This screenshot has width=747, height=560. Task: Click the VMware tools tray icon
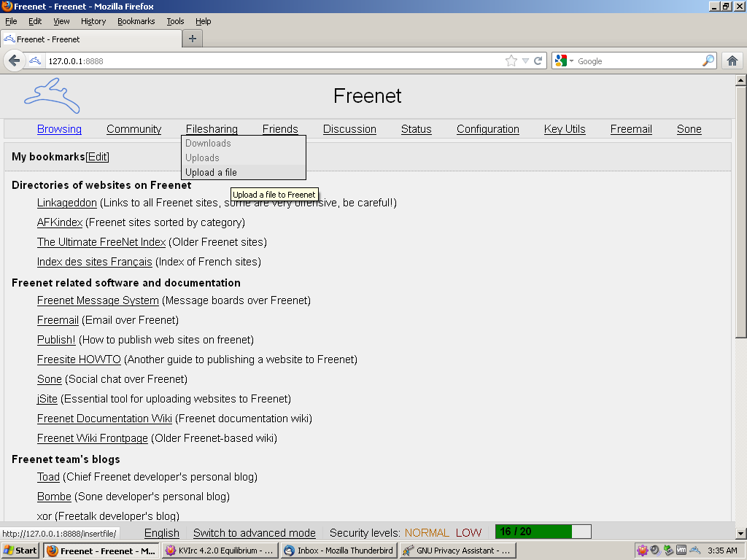coord(681,551)
